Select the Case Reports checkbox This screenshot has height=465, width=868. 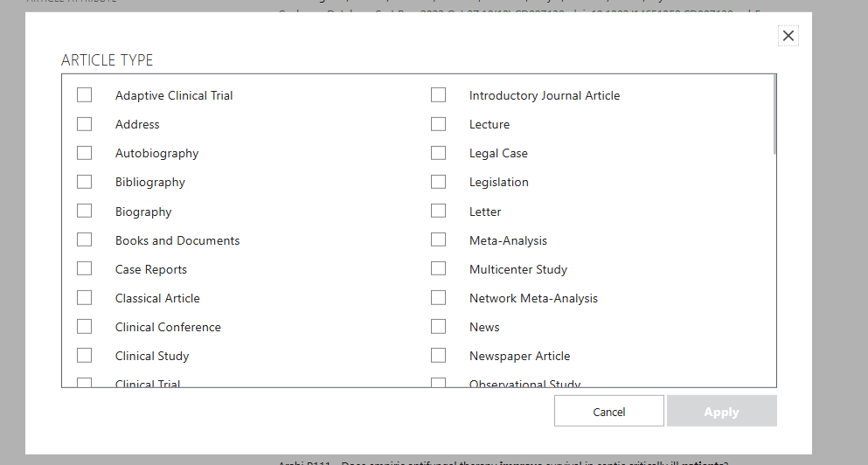[x=85, y=269]
